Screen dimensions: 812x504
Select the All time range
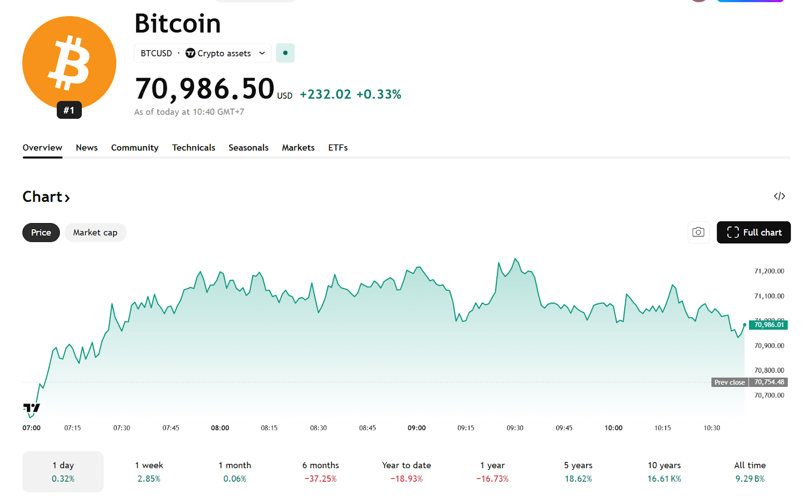(750, 472)
